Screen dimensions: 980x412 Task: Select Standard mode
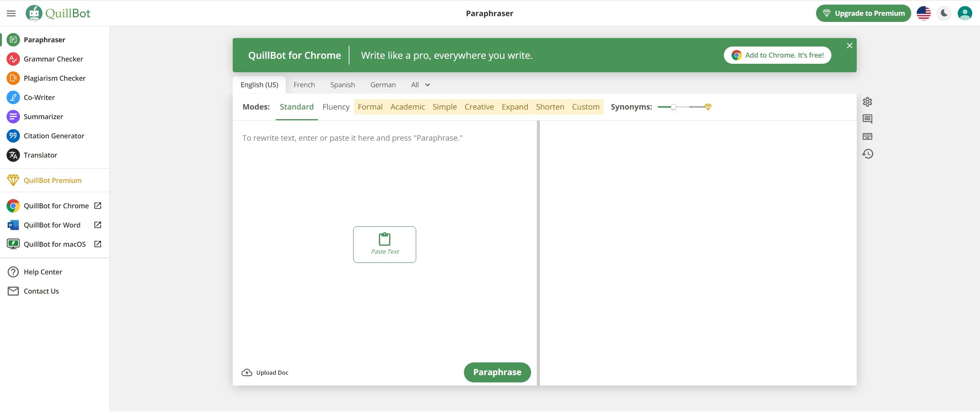pyautogui.click(x=296, y=107)
